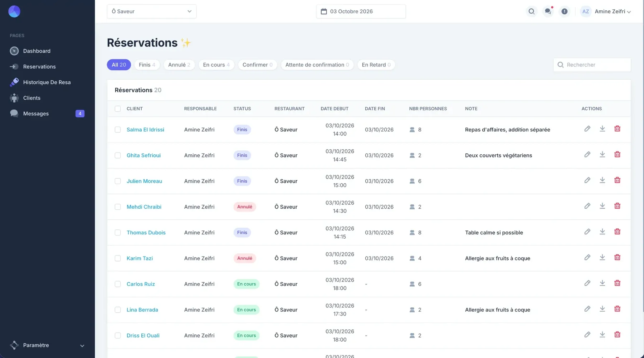Image resolution: width=644 pixels, height=358 pixels.
Task: Open Historique De Resa page
Action: (47, 83)
